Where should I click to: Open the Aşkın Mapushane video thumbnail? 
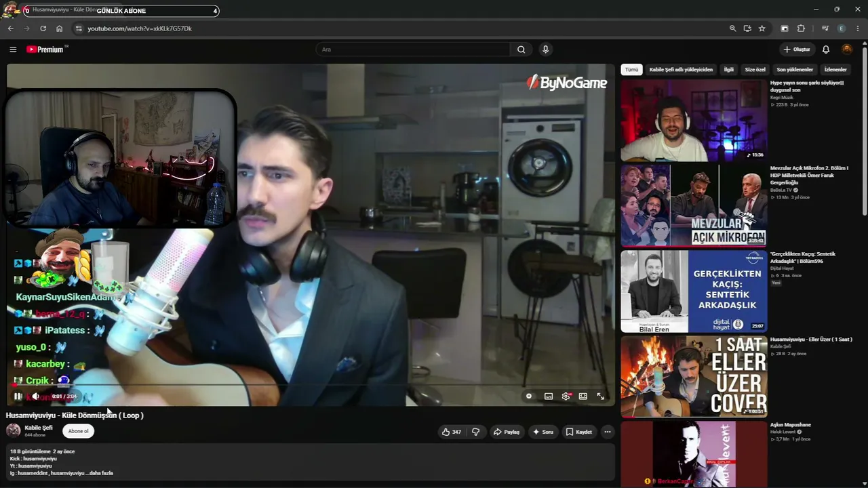(694, 454)
